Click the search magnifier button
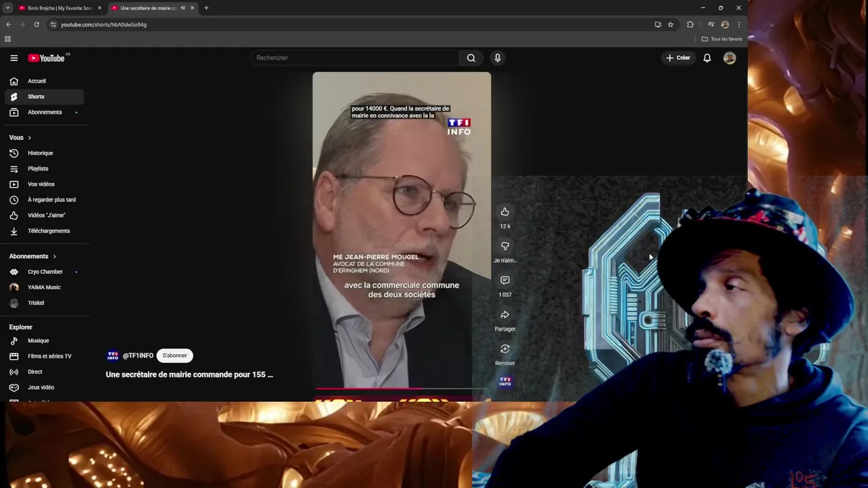 (x=471, y=58)
